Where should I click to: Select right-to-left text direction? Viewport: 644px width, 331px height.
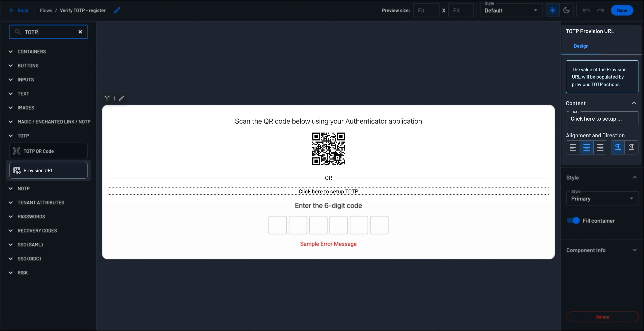coord(632,147)
